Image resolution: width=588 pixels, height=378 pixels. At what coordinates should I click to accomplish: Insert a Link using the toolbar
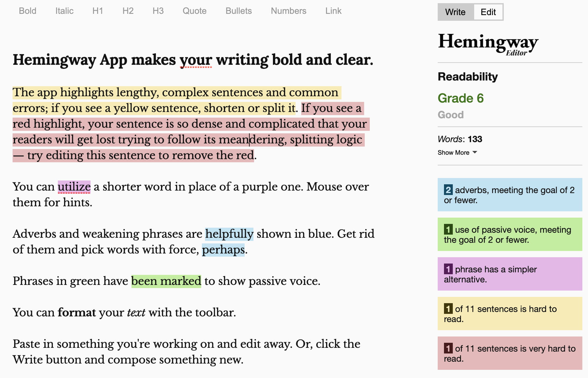point(333,11)
